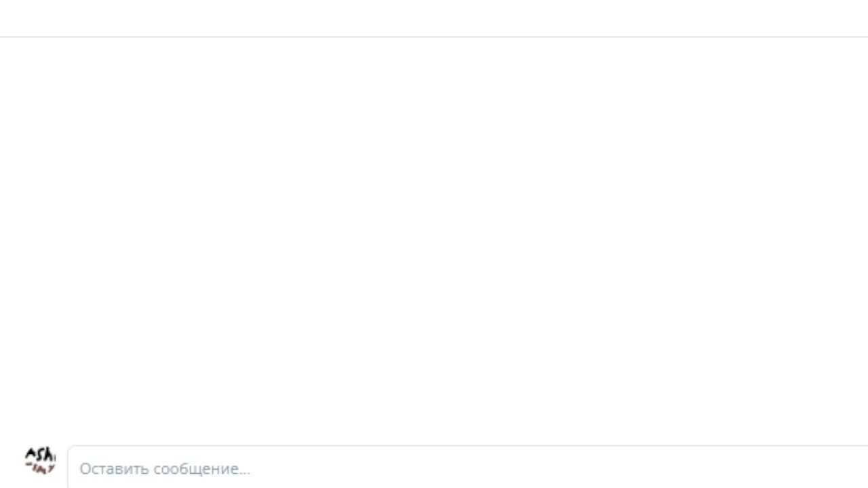Click the user avatar beside the message box
The width and height of the screenshot is (868, 488).
(40, 461)
